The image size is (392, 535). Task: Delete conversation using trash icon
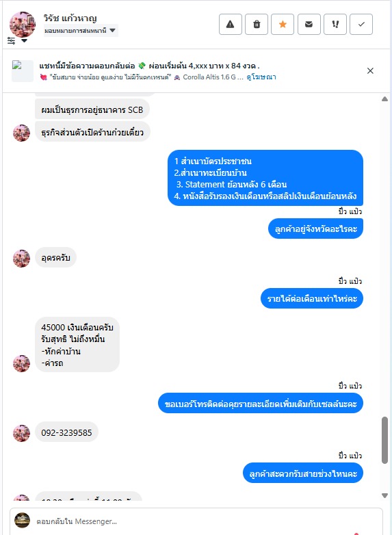tap(257, 24)
